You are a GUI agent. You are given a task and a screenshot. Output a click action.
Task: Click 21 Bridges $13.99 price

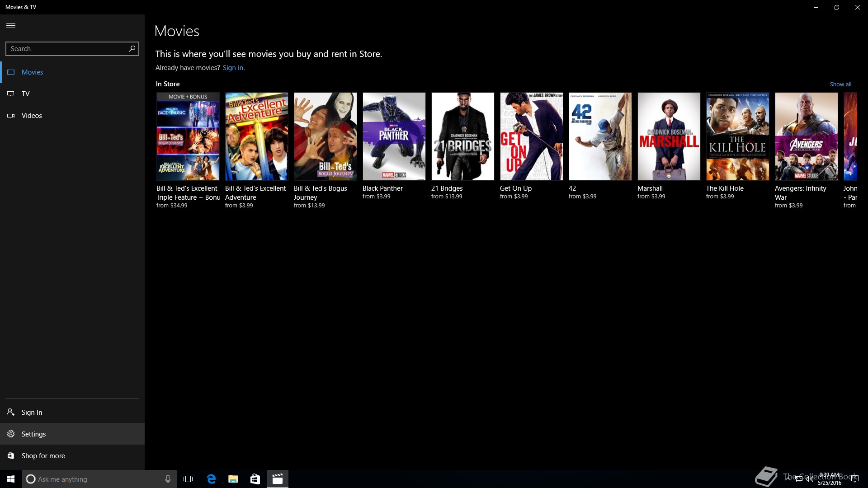[447, 197]
